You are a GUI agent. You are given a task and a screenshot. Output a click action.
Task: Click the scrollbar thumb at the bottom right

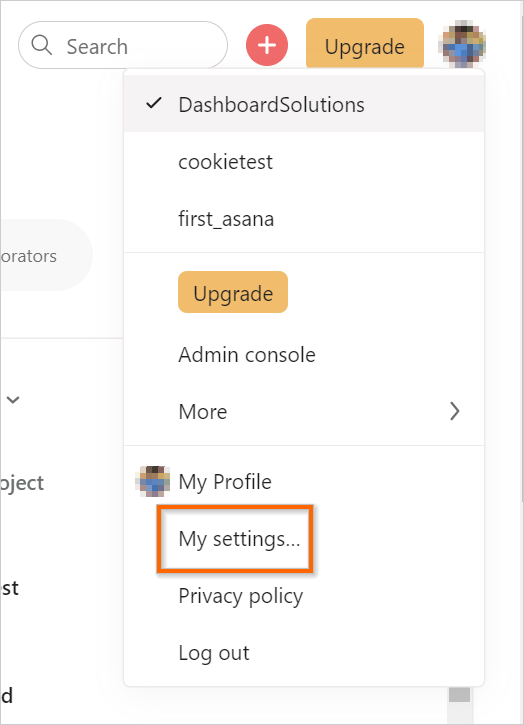(460, 694)
